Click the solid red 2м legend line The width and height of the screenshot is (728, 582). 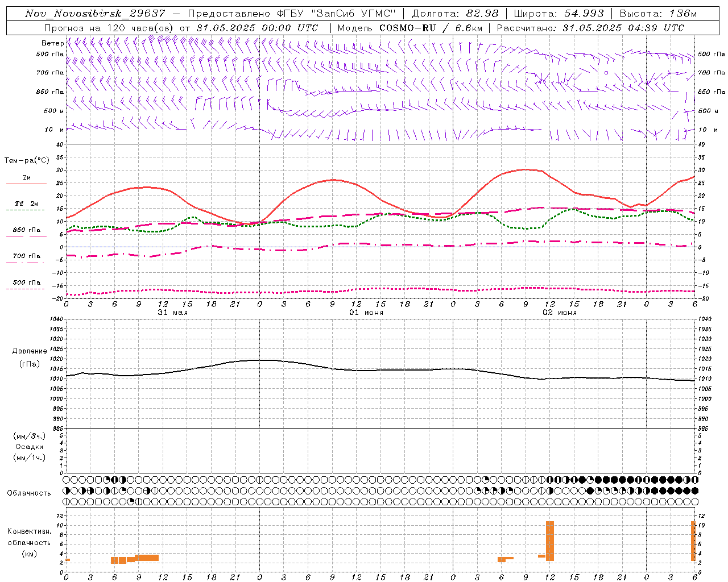(26, 184)
